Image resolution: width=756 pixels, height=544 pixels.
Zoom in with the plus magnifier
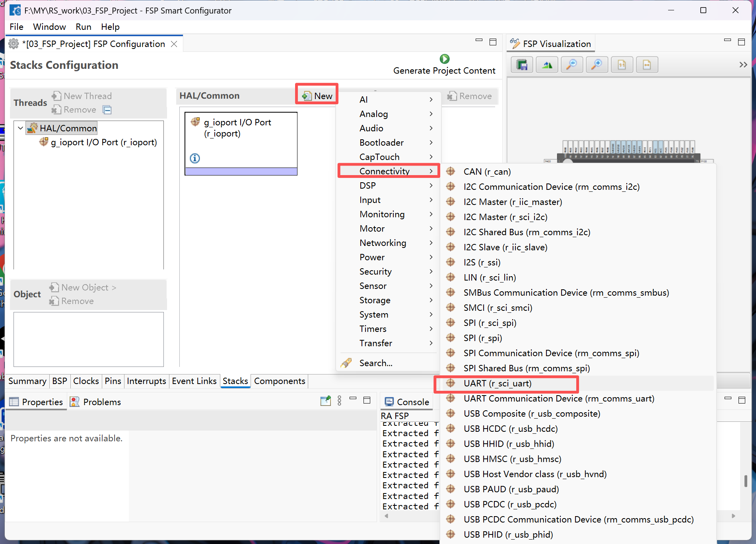click(597, 64)
